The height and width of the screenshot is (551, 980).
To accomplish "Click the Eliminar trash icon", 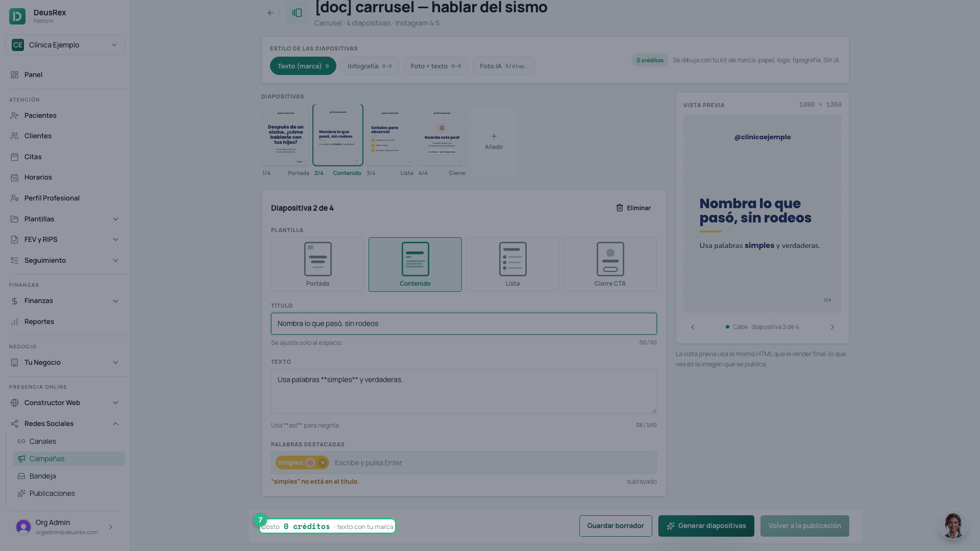I will (619, 208).
